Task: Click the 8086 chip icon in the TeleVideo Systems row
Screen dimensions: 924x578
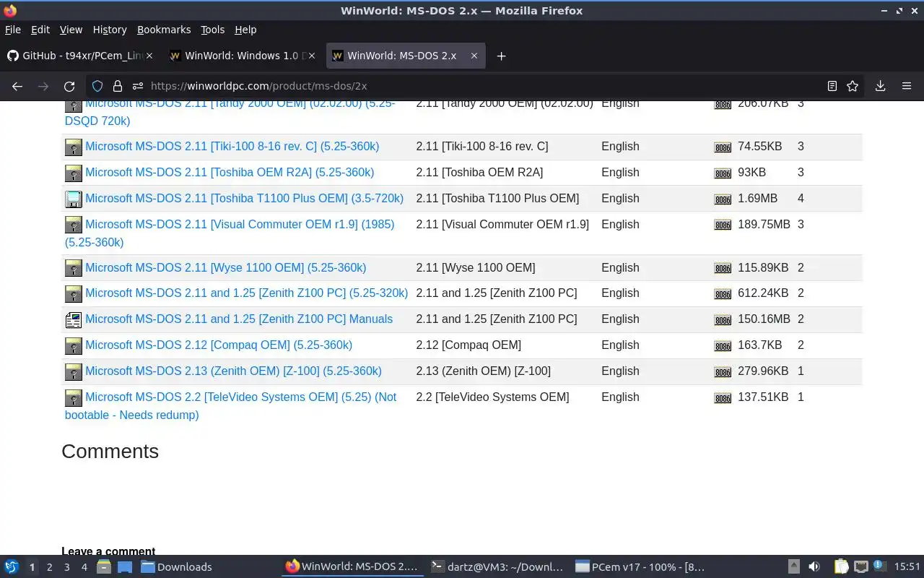Action: pos(723,398)
